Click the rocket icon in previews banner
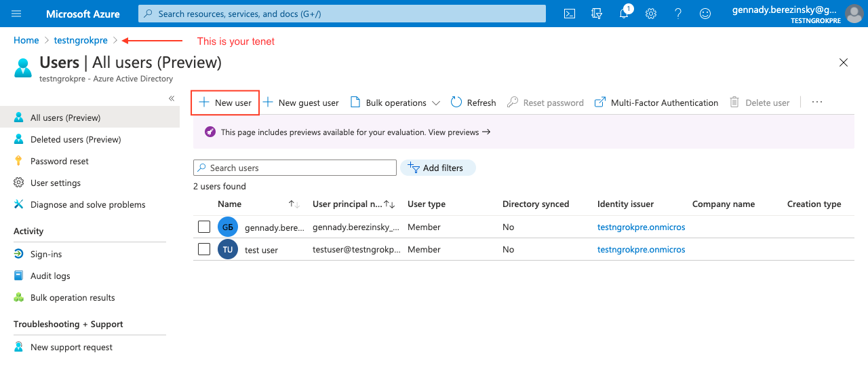The image size is (868, 374). (210, 132)
